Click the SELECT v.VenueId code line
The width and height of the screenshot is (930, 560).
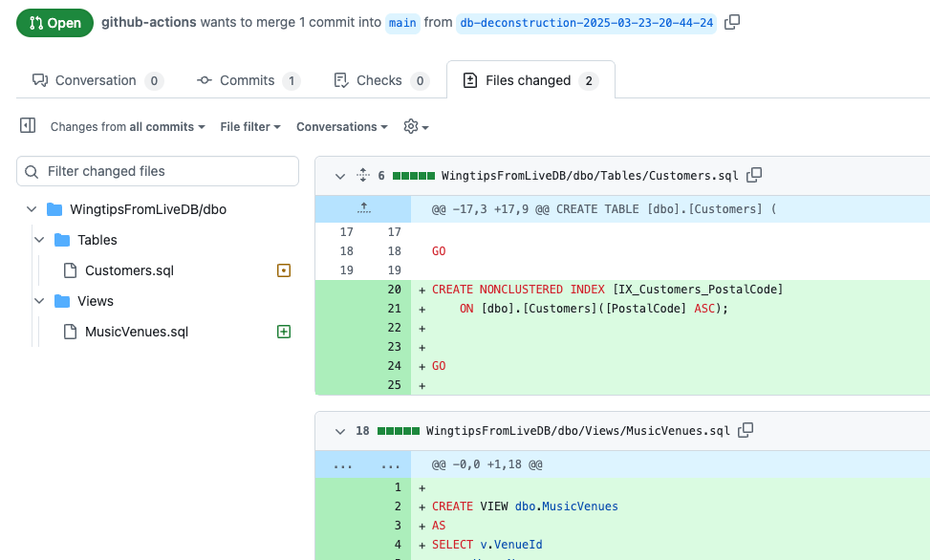click(487, 545)
